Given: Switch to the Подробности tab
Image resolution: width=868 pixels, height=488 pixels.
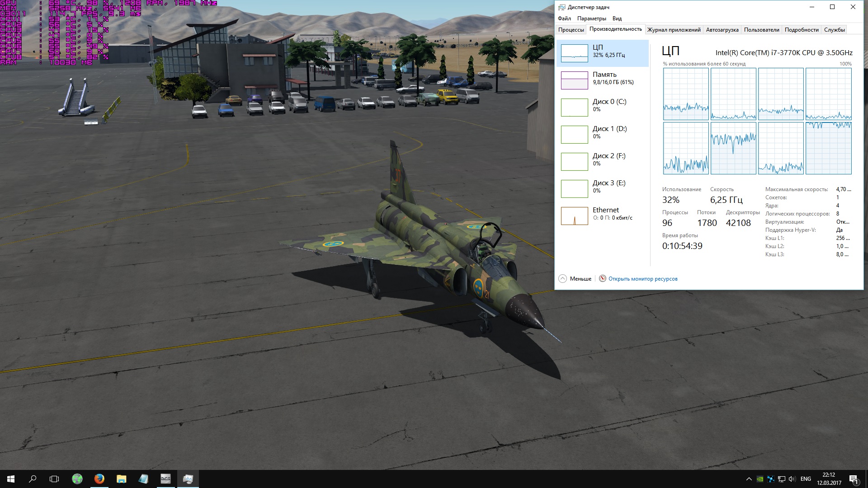Looking at the screenshot, I should tap(801, 30).
